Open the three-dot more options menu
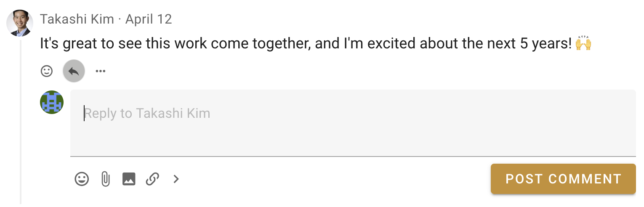Viewport: 644px width, 207px height. click(x=100, y=71)
